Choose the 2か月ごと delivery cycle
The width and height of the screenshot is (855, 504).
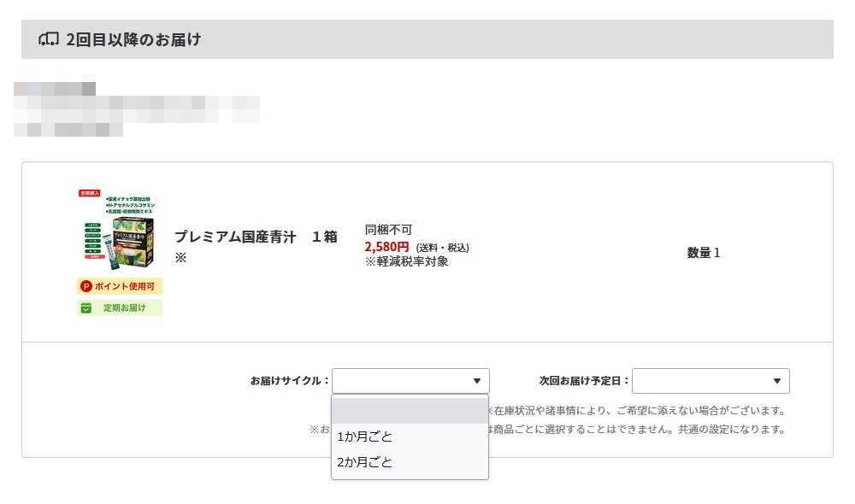(x=365, y=462)
